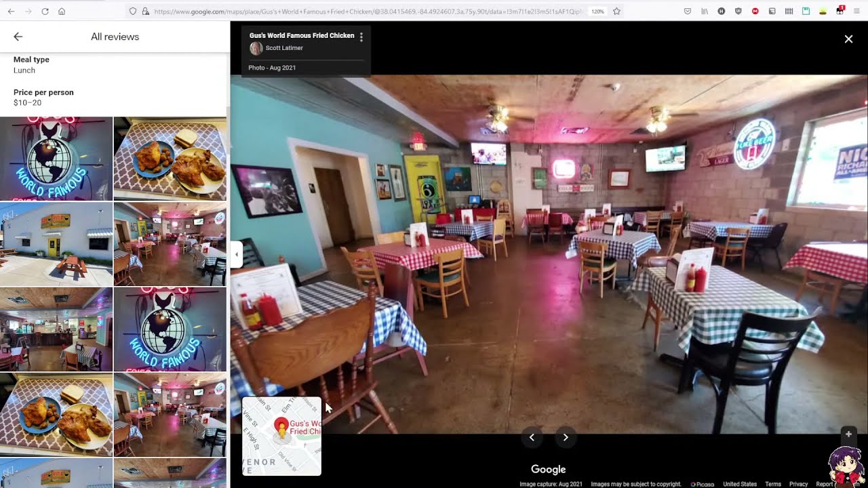Click browser Forward button
Screen dimensions: 868x488
tap(28, 12)
